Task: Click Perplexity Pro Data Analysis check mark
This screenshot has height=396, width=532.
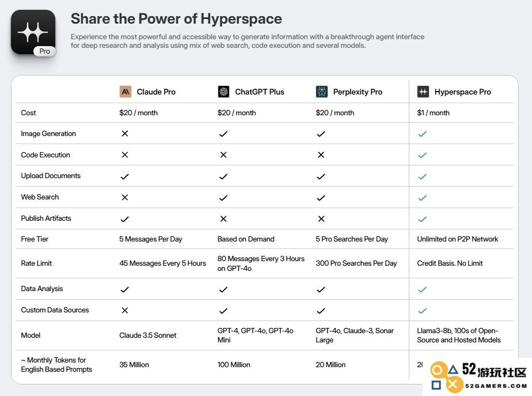Action: [321, 289]
